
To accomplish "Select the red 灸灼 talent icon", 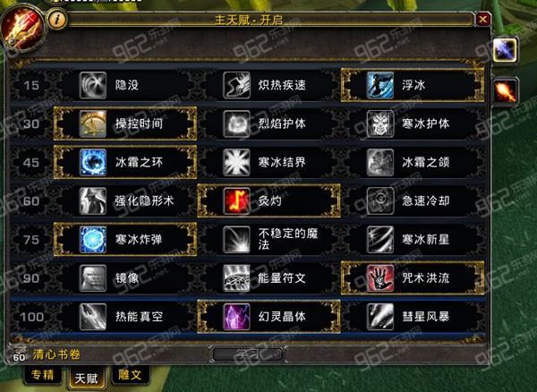I will [x=236, y=201].
